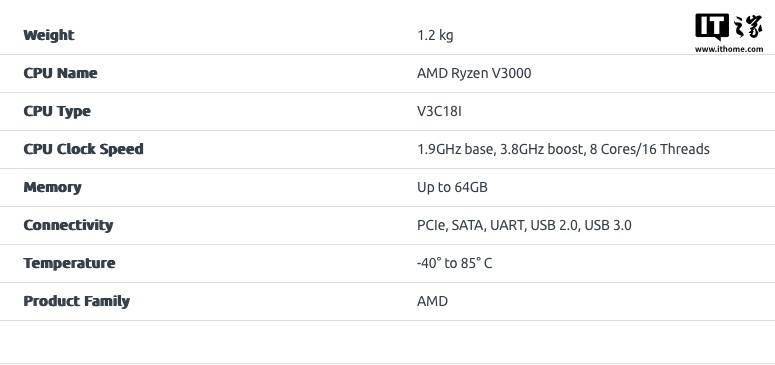Select the CPU Clock Speed label
The height and width of the screenshot is (365, 775).
pos(84,149)
